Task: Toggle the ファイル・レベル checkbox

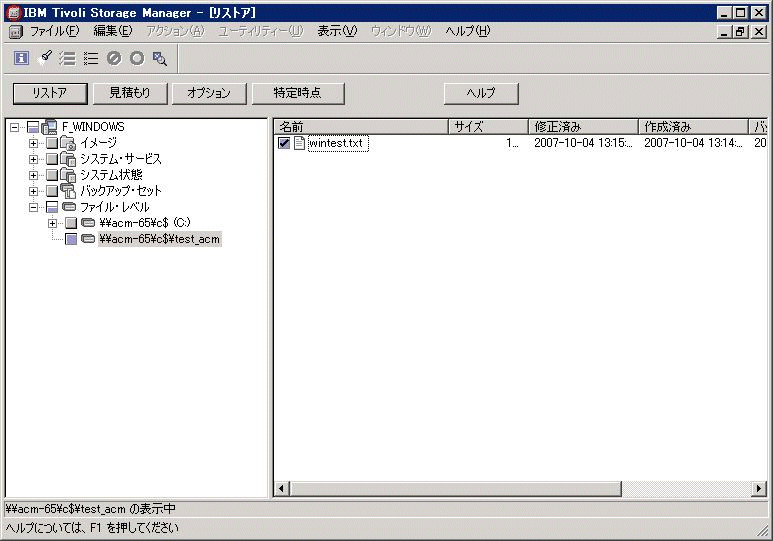Action: pyautogui.click(x=52, y=207)
